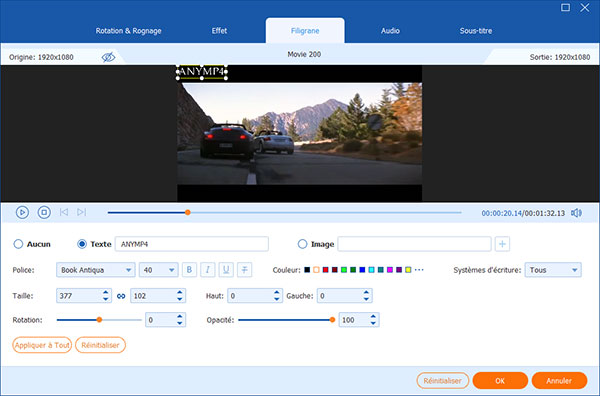This screenshot has width=600, height=396.
Task: Increase the Taille height value 102
Action: point(180,292)
